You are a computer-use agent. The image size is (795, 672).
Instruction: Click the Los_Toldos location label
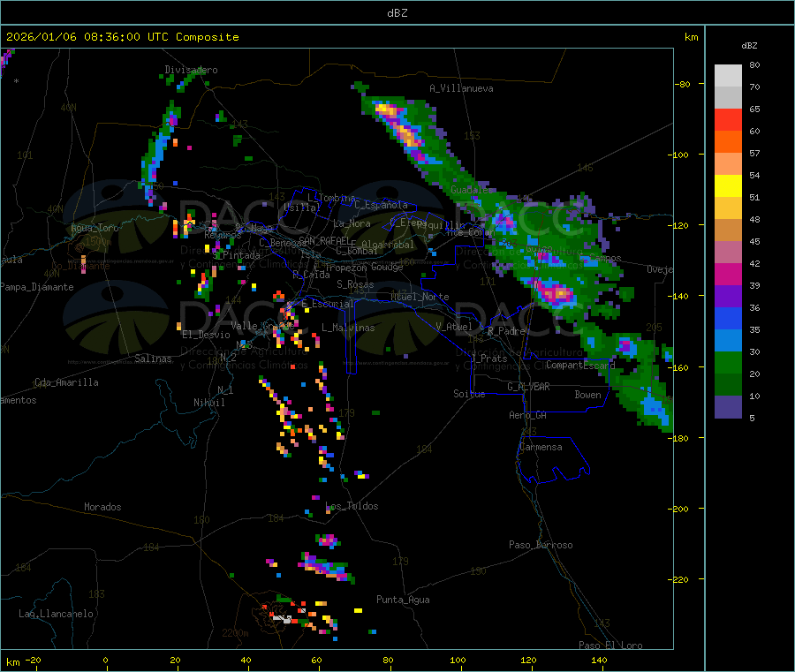click(x=352, y=506)
